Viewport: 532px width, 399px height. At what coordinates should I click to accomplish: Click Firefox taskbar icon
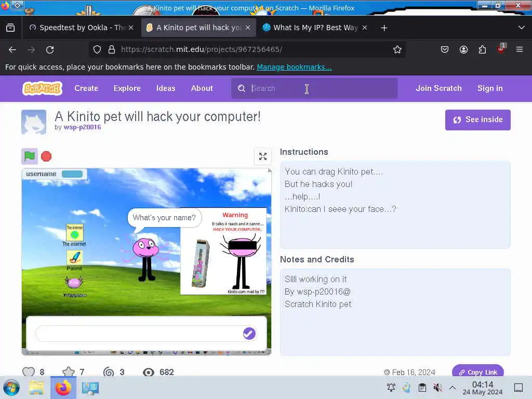coord(63,388)
